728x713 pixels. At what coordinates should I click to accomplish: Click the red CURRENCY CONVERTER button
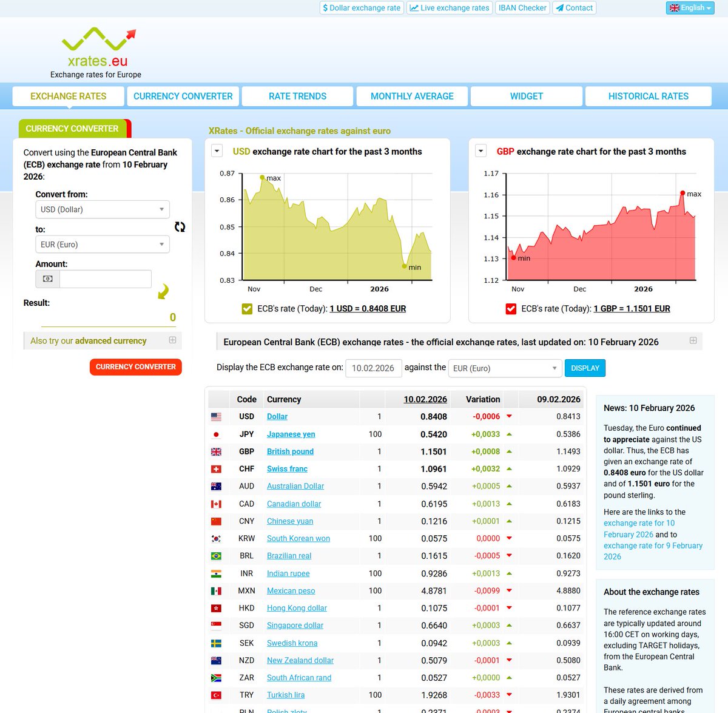[136, 367]
